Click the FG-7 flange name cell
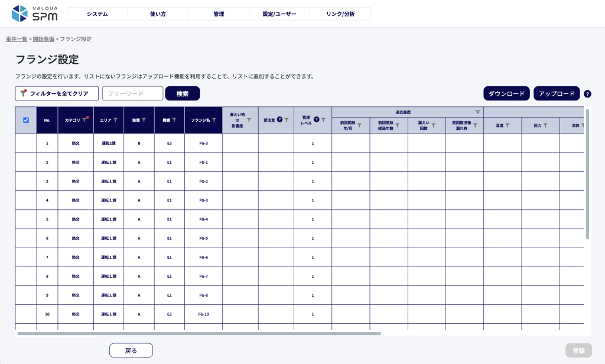 point(204,276)
